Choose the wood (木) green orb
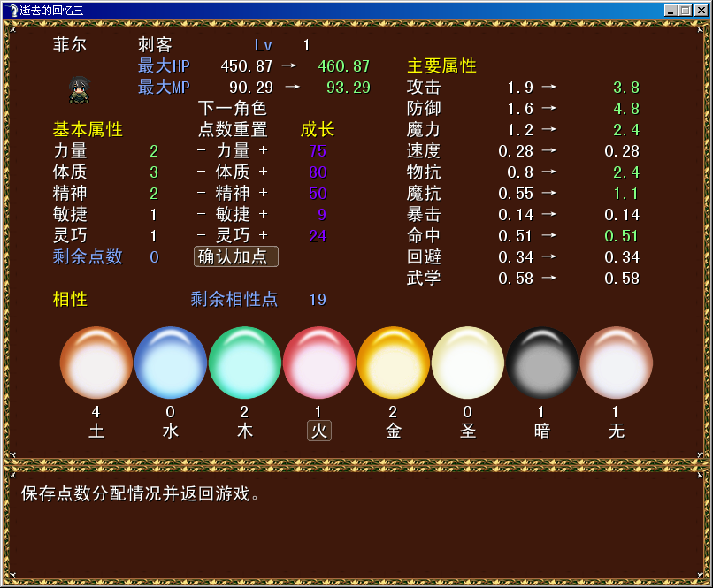This screenshot has height=588, width=713. [x=245, y=363]
